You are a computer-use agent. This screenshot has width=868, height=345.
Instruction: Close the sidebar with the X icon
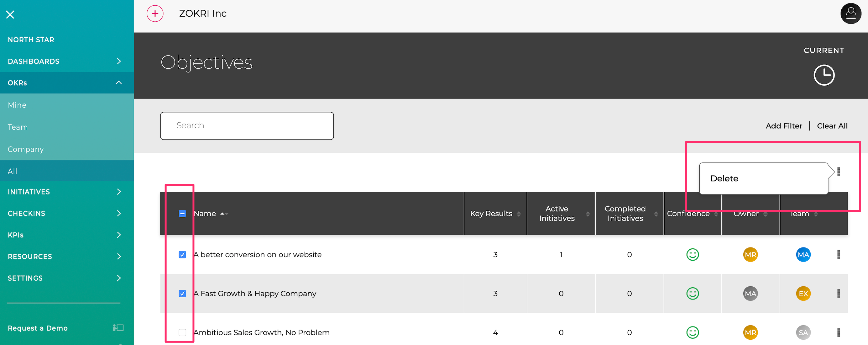pyautogui.click(x=10, y=14)
